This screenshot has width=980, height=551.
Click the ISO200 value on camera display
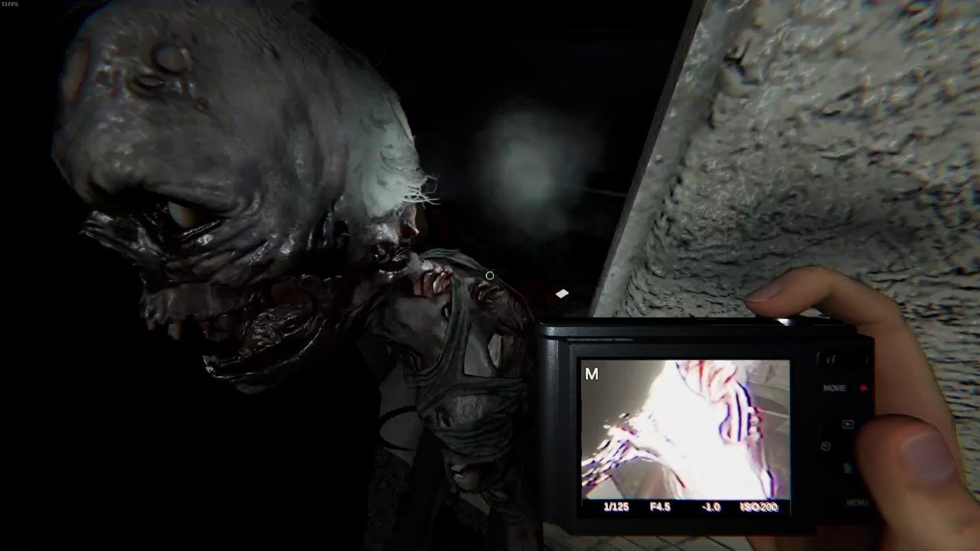[x=759, y=507]
